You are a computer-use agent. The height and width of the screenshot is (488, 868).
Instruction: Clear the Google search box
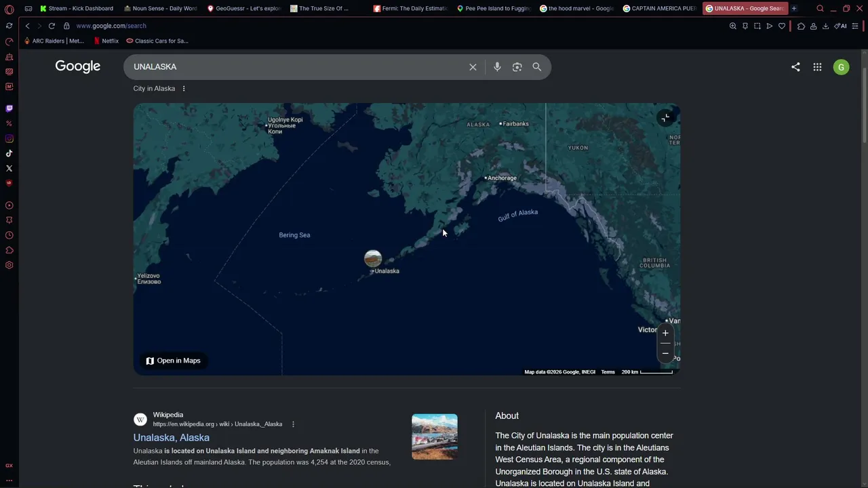tap(473, 67)
